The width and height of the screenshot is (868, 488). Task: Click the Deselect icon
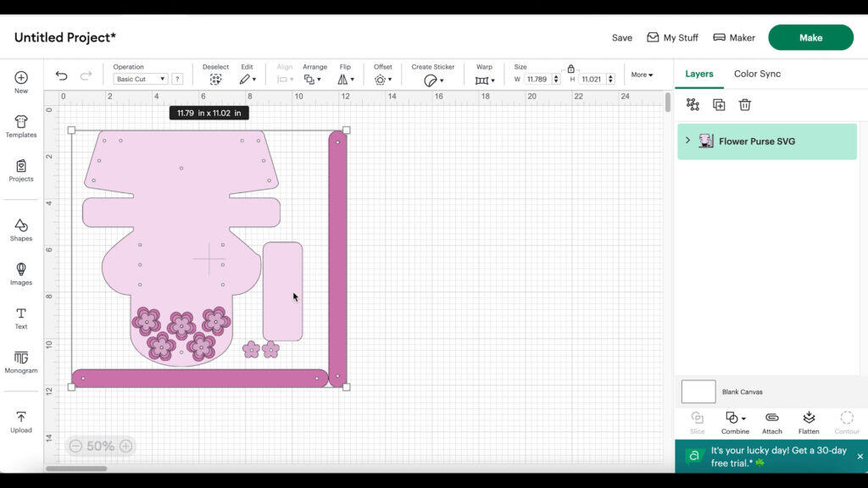(x=215, y=80)
